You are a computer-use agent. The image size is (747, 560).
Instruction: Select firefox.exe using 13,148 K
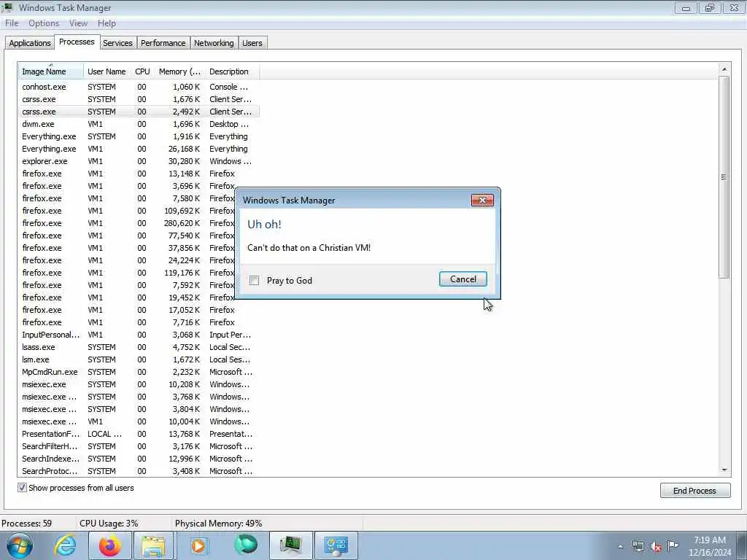coord(139,174)
